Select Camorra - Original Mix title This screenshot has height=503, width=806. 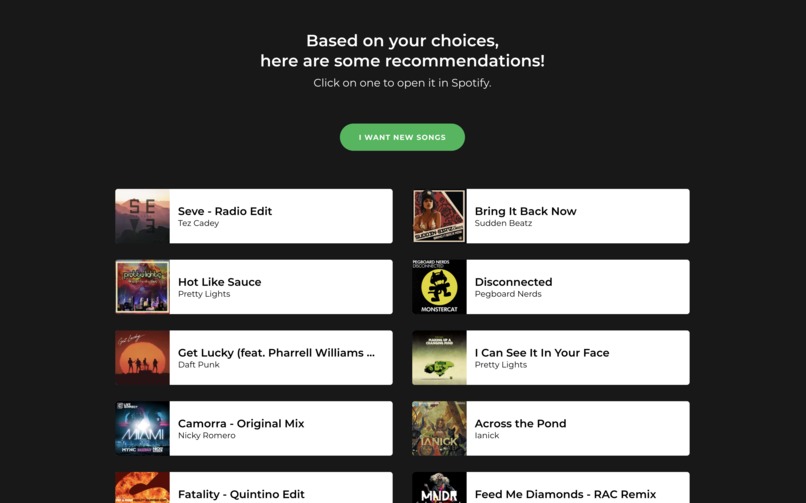tap(241, 423)
